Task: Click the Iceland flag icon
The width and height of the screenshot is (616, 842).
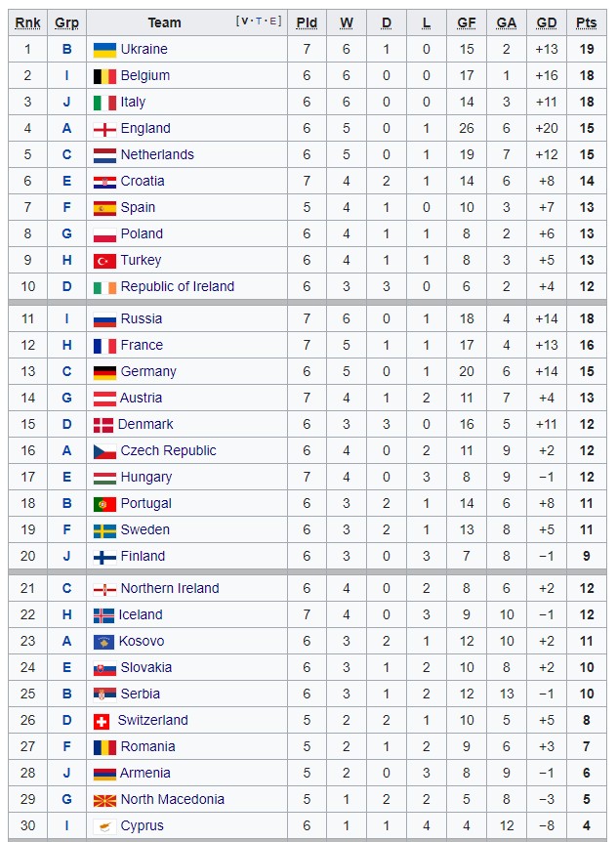Action: 104,614
